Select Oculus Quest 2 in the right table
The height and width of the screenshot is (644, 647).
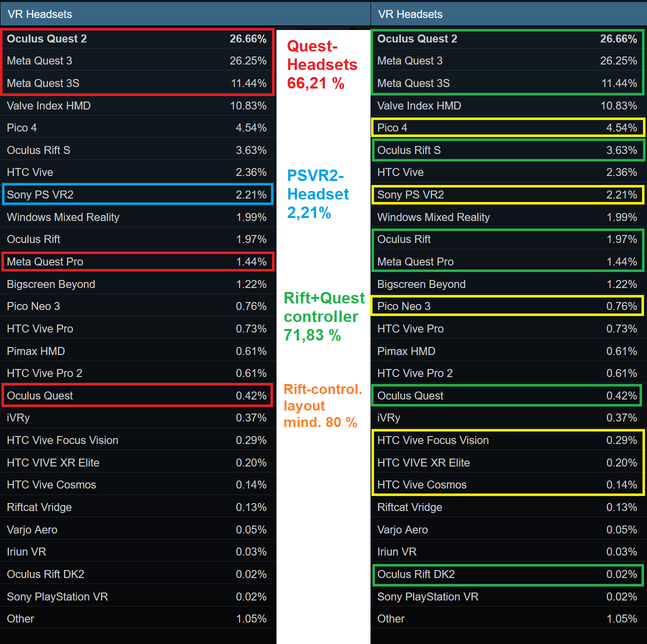[x=508, y=38]
